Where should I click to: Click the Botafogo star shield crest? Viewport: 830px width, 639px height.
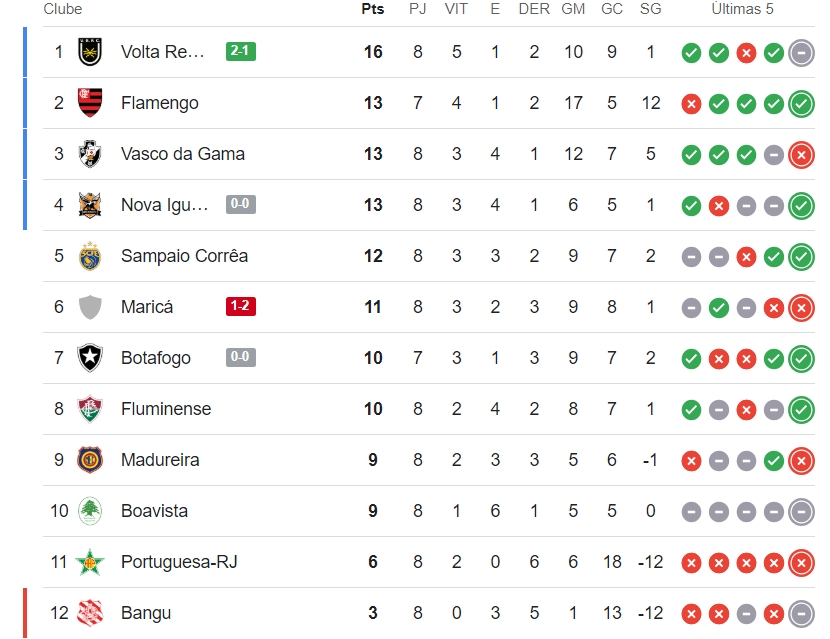(x=90, y=358)
